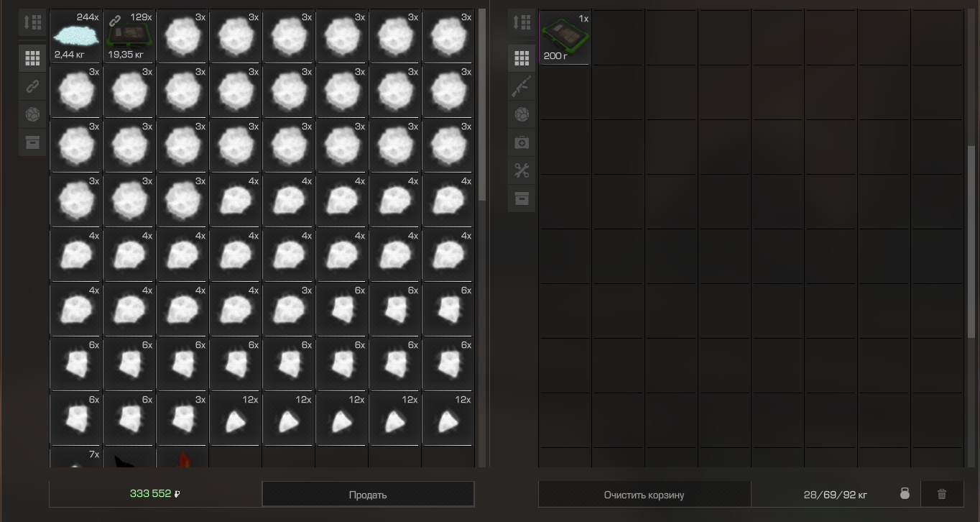The height and width of the screenshot is (522, 980).
Task: Sort items in the right inventory panel
Action: point(522,22)
